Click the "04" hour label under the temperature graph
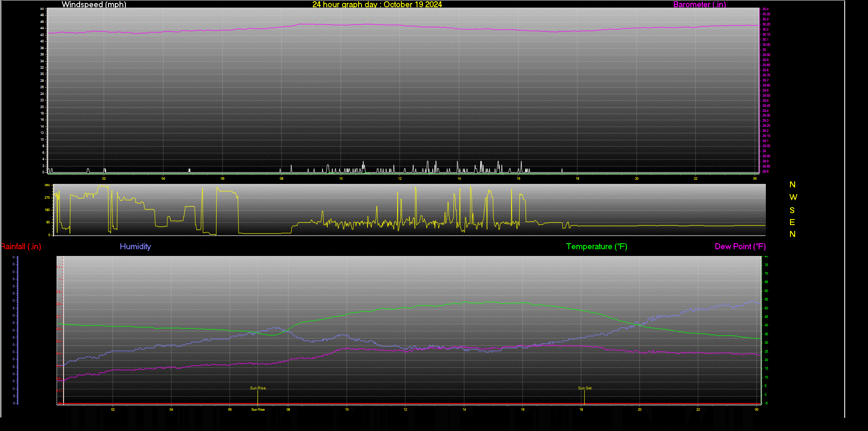The width and height of the screenshot is (868, 431). [x=171, y=409]
